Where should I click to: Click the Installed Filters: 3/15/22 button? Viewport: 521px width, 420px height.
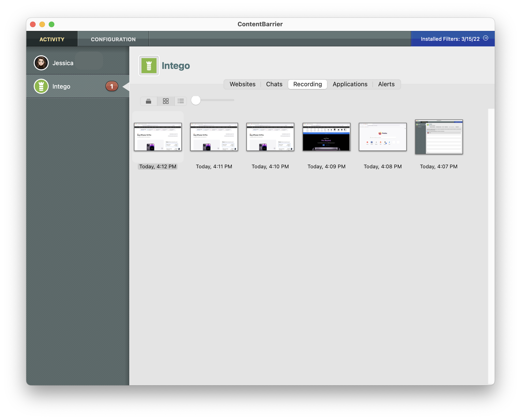453,39
